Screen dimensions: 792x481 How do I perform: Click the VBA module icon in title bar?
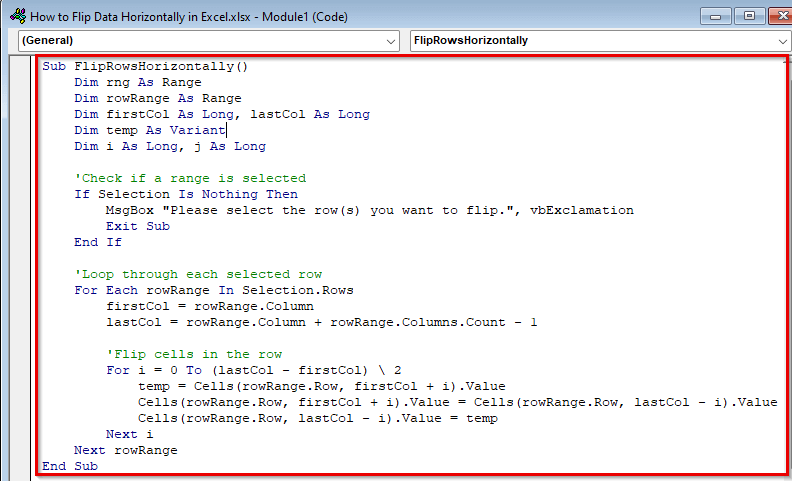coord(17,17)
